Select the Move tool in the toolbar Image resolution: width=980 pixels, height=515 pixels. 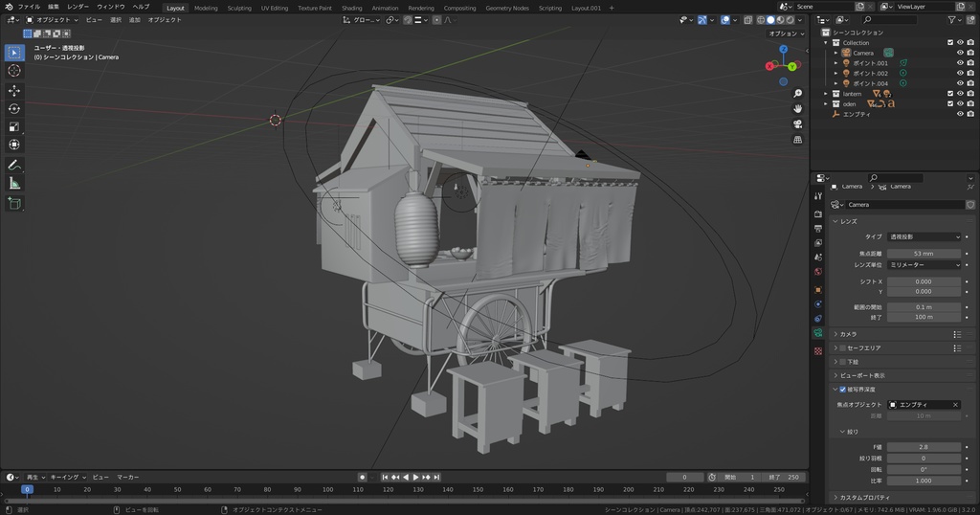point(14,90)
